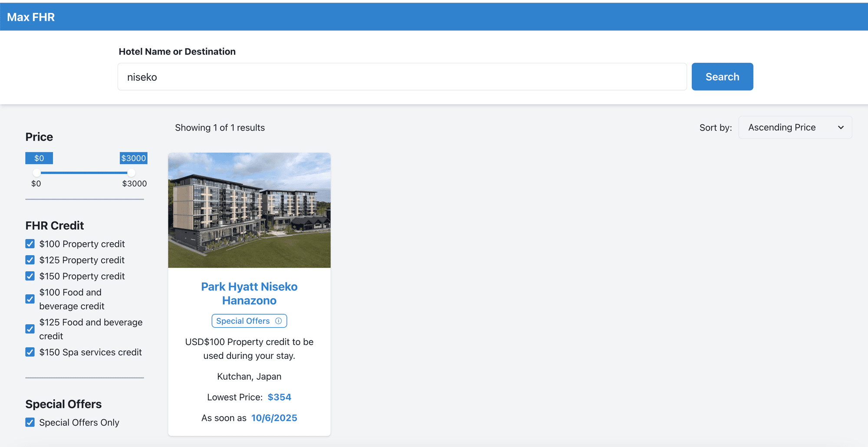Click the "Sort by:" label

pyautogui.click(x=716, y=128)
